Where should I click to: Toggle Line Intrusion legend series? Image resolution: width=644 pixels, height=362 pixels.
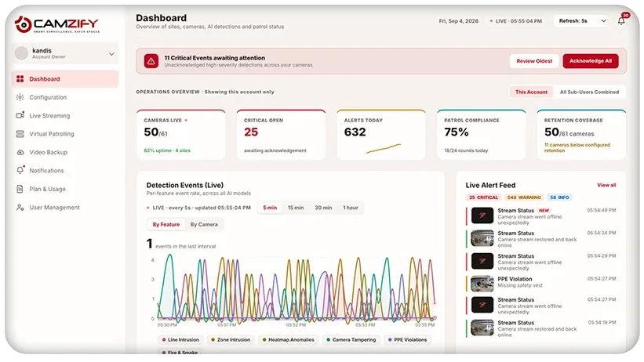tap(180, 340)
